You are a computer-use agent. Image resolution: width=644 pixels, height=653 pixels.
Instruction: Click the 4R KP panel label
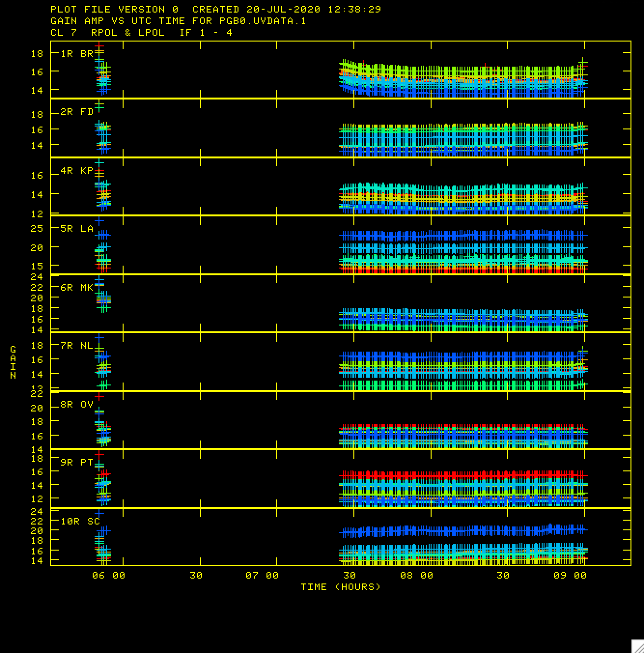[77, 170]
